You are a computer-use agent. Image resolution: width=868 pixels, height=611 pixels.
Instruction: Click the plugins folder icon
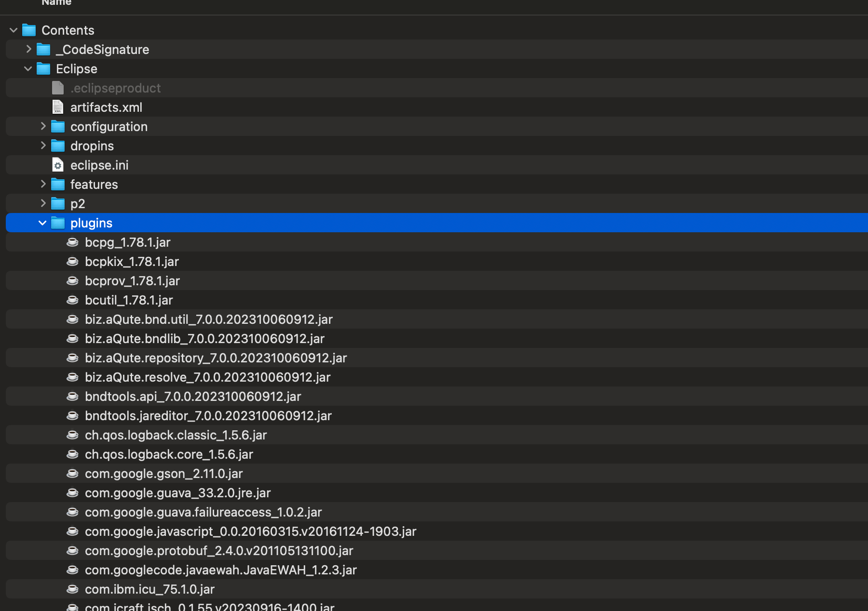(58, 223)
